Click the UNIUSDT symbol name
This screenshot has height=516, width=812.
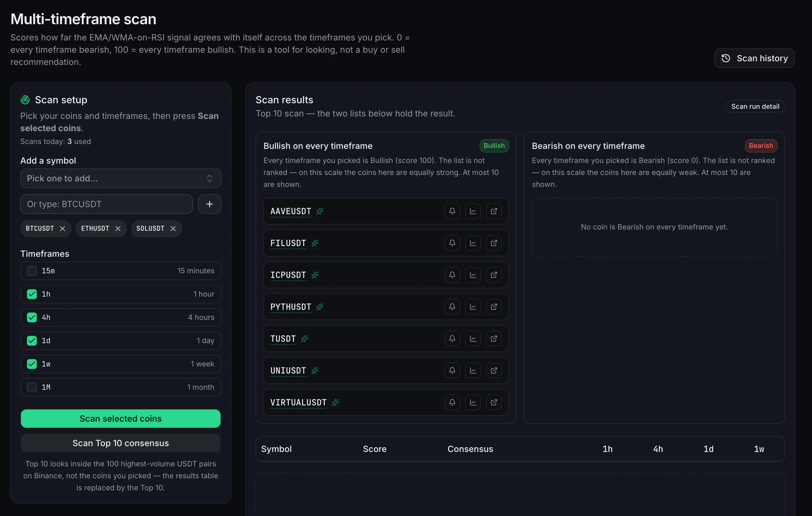(x=288, y=370)
